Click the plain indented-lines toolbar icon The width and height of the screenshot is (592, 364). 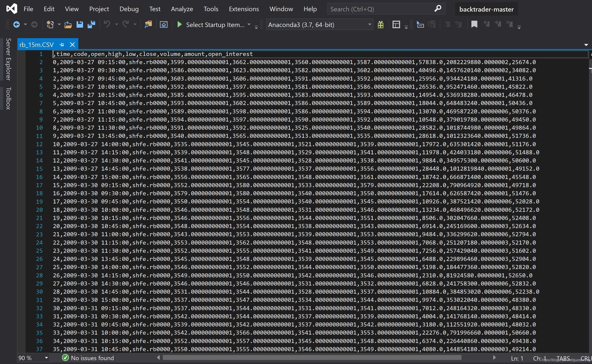(x=447, y=25)
